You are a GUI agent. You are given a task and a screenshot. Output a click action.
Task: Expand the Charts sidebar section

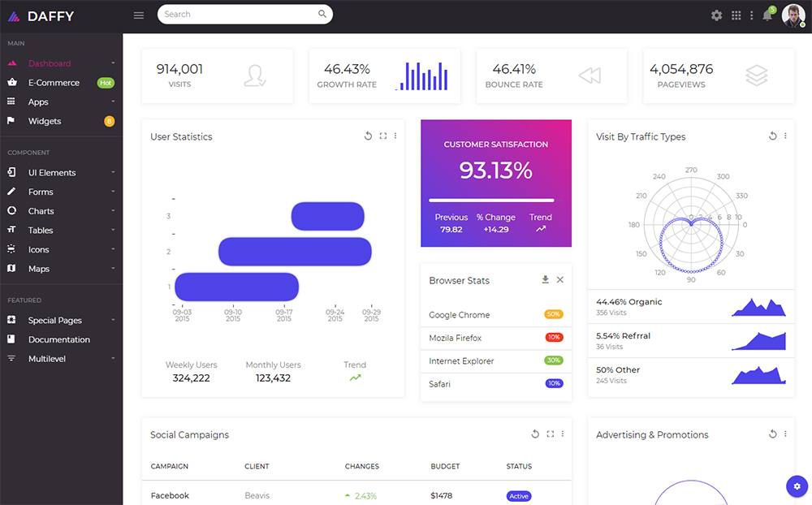coord(61,211)
